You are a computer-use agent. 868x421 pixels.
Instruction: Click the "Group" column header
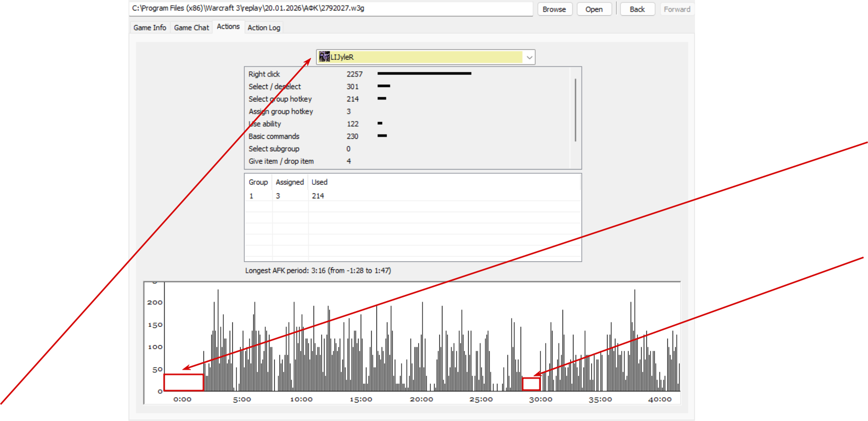(x=258, y=182)
